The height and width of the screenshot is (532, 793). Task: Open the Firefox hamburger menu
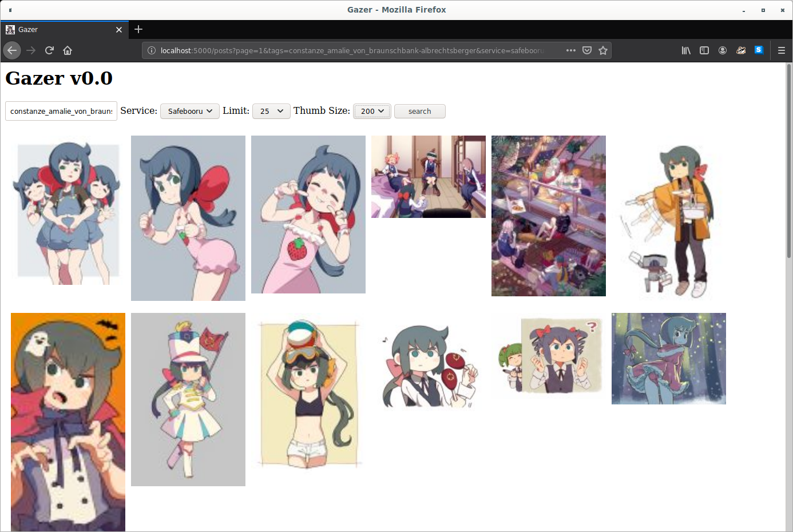782,50
